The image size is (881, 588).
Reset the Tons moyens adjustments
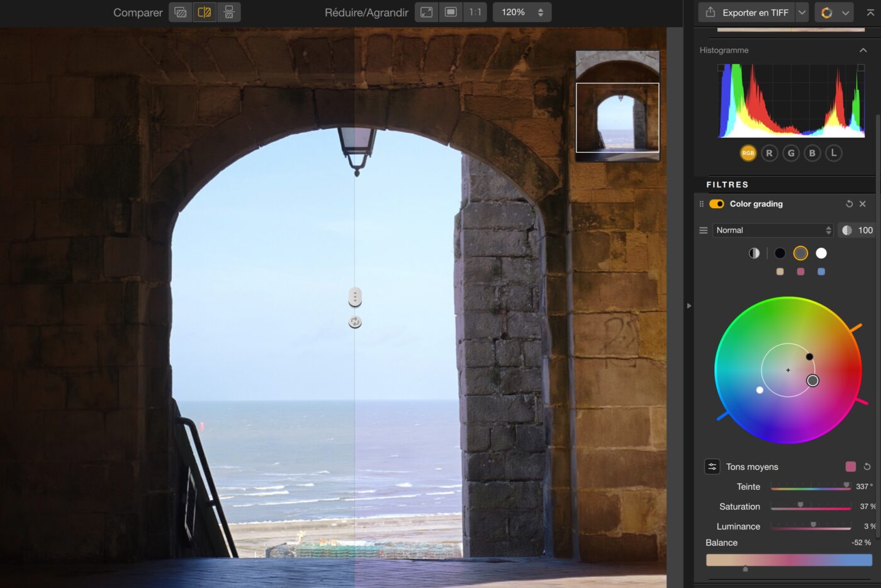(x=867, y=467)
